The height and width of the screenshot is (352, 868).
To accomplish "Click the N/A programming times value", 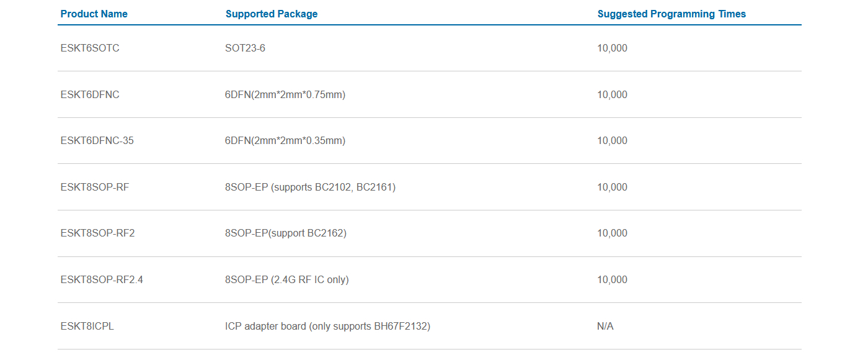I will (x=605, y=326).
